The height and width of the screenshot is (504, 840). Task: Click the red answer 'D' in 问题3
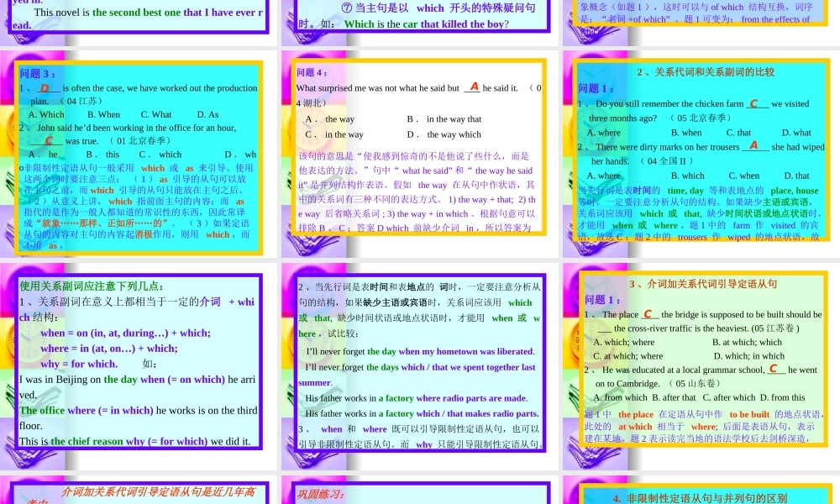tap(45, 88)
